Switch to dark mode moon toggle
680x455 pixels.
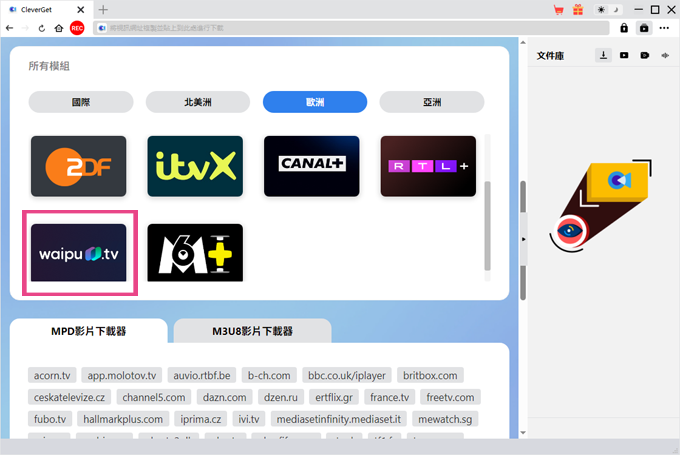[x=615, y=10]
